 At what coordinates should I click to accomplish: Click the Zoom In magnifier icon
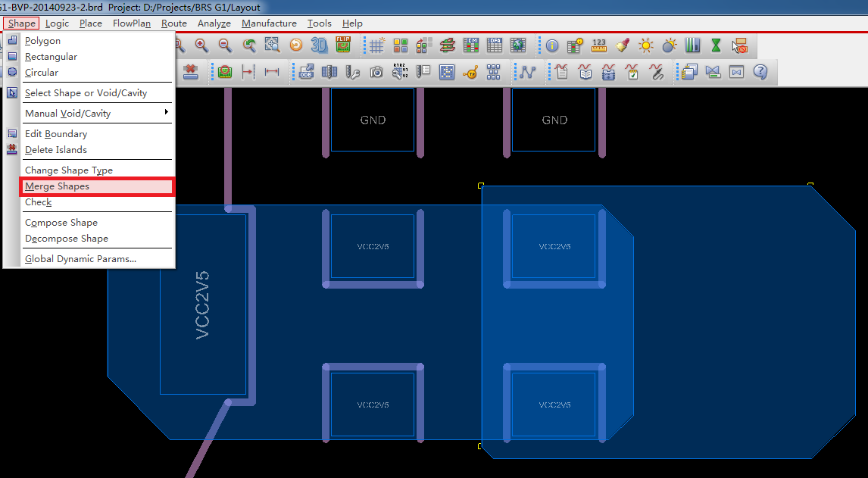tap(201, 45)
